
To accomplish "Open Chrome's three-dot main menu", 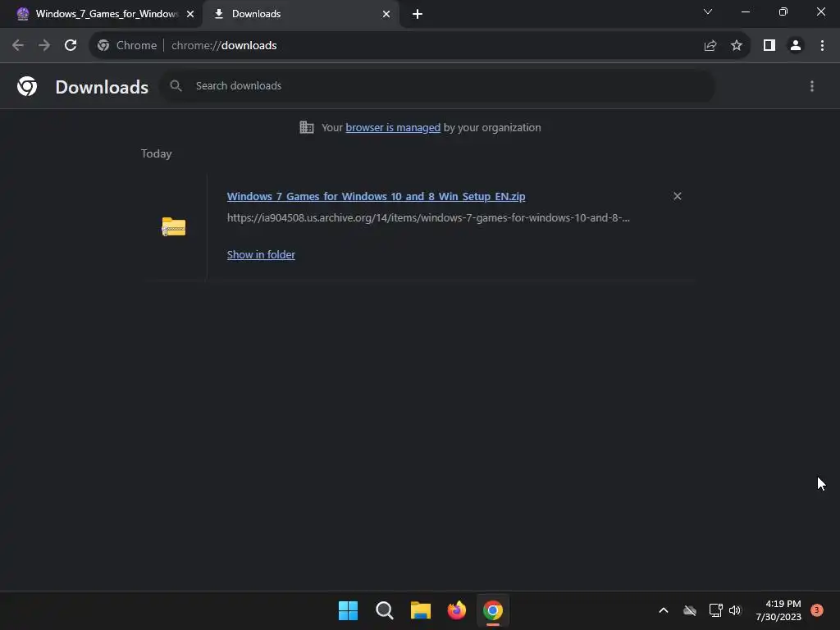I will pyautogui.click(x=822, y=46).
